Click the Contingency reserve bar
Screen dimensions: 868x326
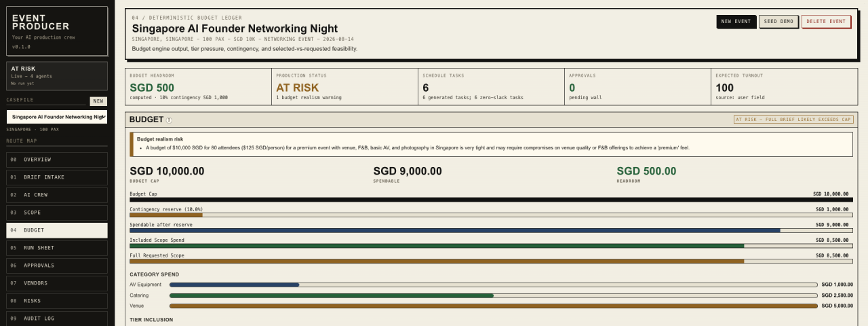(x=491, y=215)
